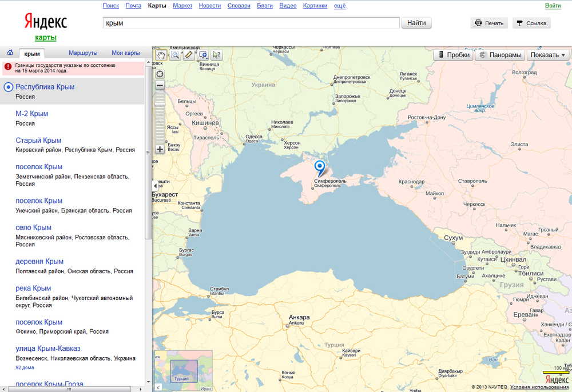Viewport: 572px width, 392px height.
Task: Open Словари in the top navigation
Action: pyautogui.click(x=239, y=6)
